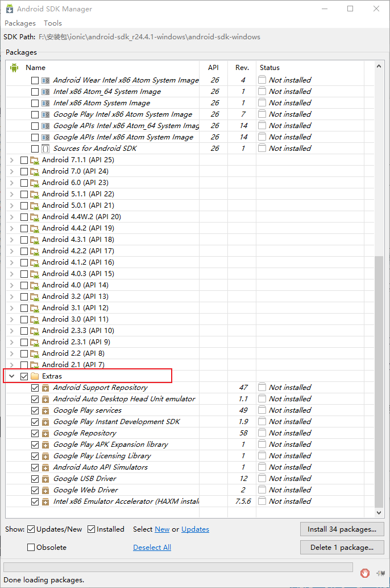The height and width of the screenshot is (588, 390).
Task: Click the Android robot icon in Name header
Action: coord(14,68)
